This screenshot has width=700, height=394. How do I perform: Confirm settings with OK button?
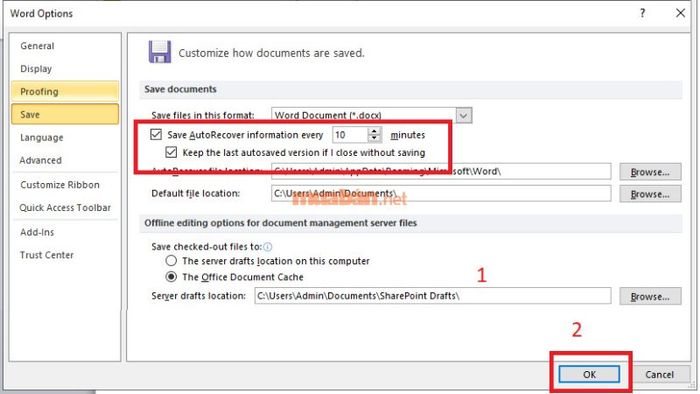coord(589,374)
